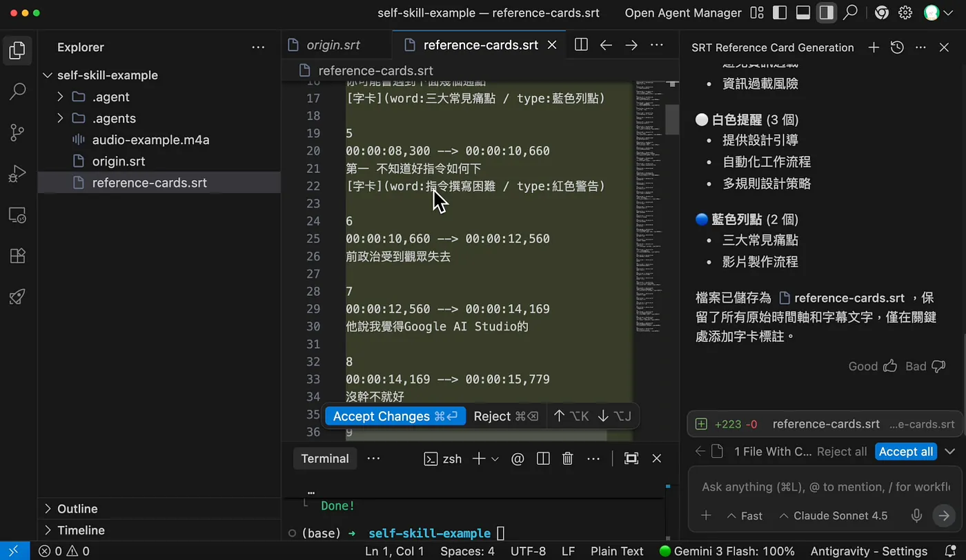Click the Ask anything chat input
Image resolution: width=966 pixels, height=560 pixels.
coord(825,487)
